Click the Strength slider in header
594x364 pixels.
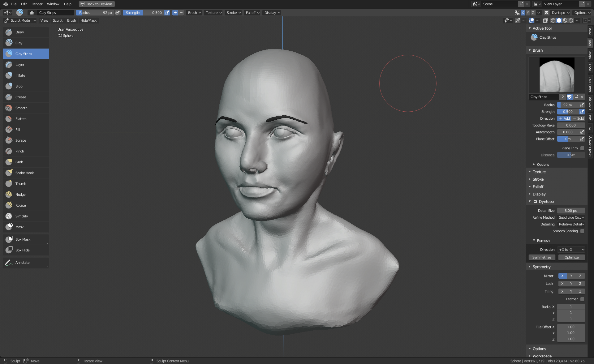point(144,13)
